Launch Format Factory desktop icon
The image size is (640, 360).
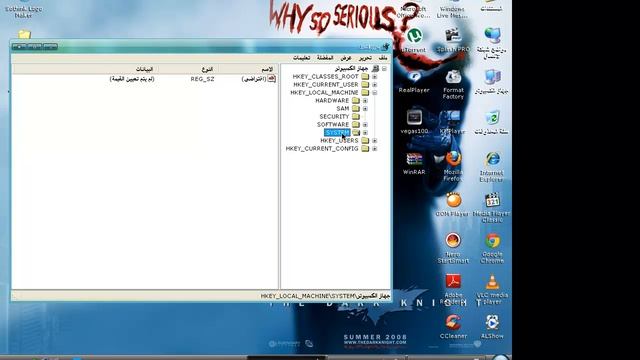[453, 84]
